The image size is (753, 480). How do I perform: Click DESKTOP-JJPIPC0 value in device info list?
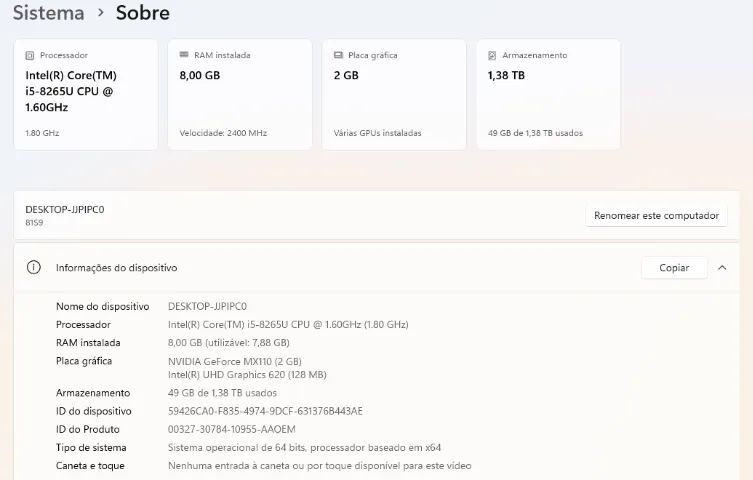tap(207, 306)
